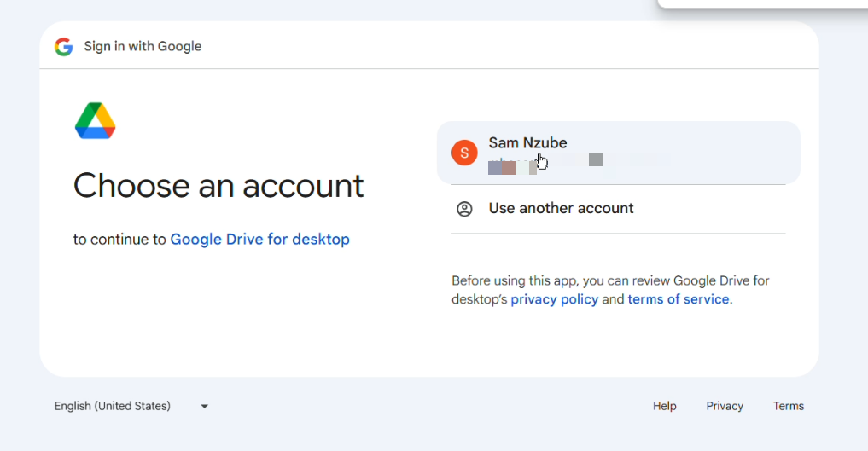The width and height of the screenshot is (868, 451).
Task: Expand the language selector arrow
Action: tap(204, 407)
